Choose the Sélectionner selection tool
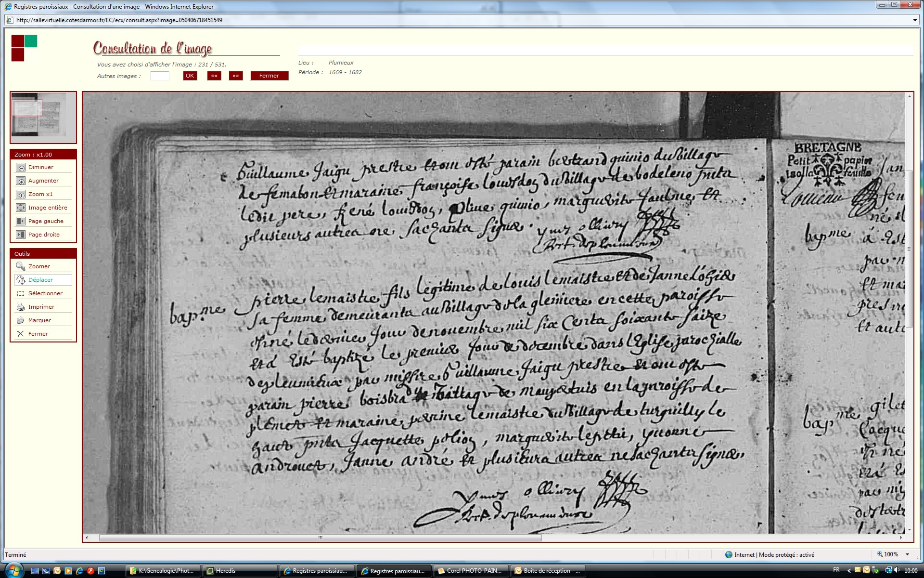 [x=21, y=293]
